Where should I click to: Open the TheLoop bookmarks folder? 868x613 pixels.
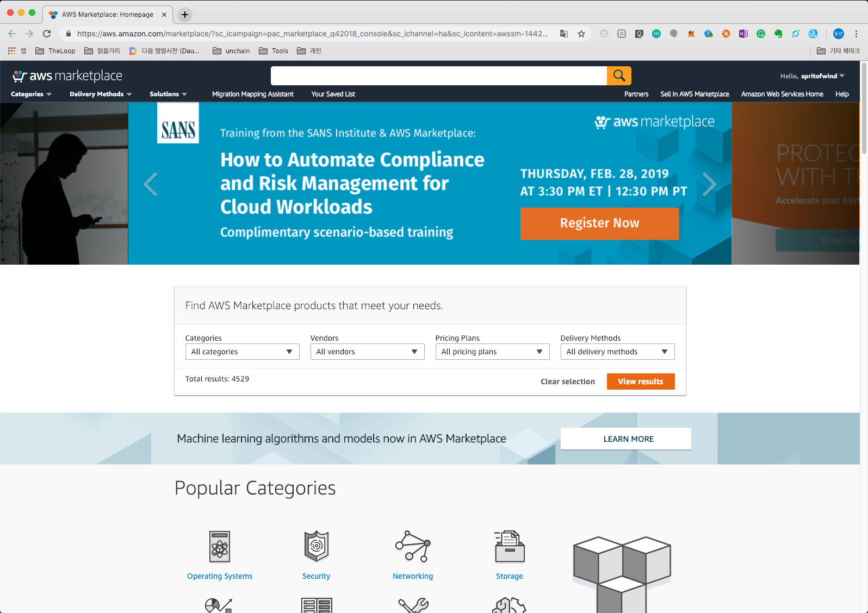tap(55, 51)
